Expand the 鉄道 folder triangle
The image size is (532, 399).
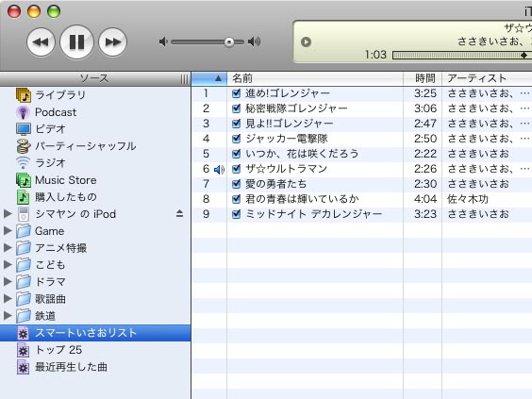(8, 316)
